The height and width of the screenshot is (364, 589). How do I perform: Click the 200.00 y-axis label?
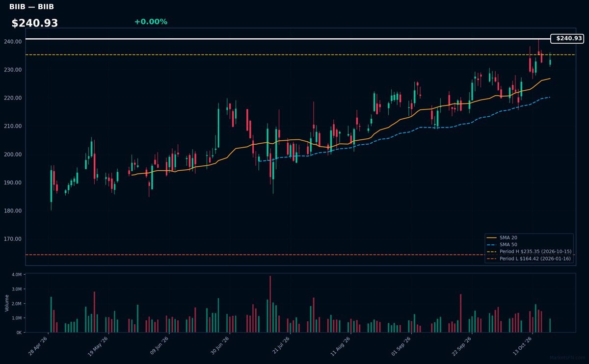(13, 155)
